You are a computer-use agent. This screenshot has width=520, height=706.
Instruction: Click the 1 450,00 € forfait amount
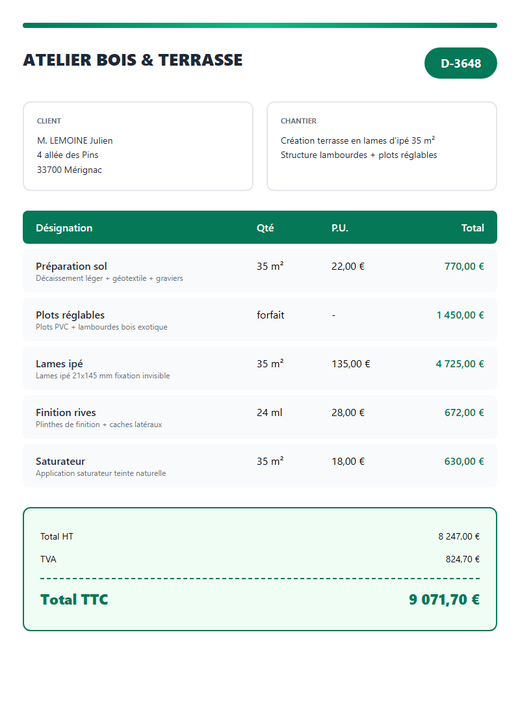coord(460,315)
